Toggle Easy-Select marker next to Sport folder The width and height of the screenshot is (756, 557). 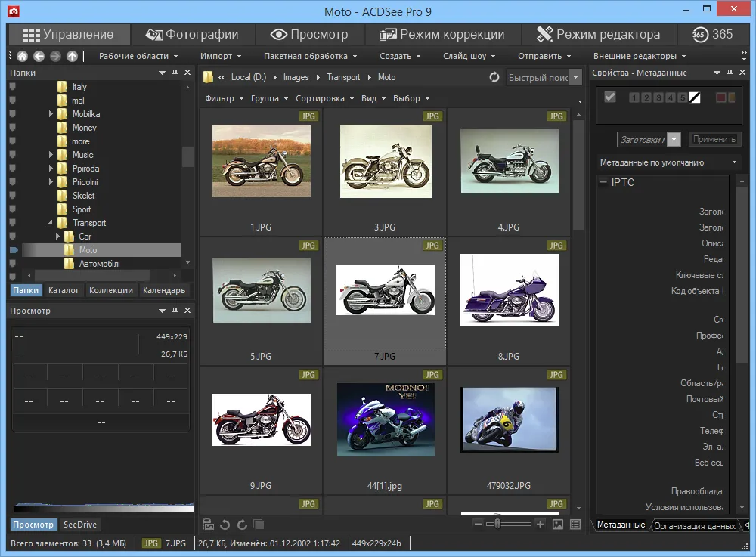13,209
